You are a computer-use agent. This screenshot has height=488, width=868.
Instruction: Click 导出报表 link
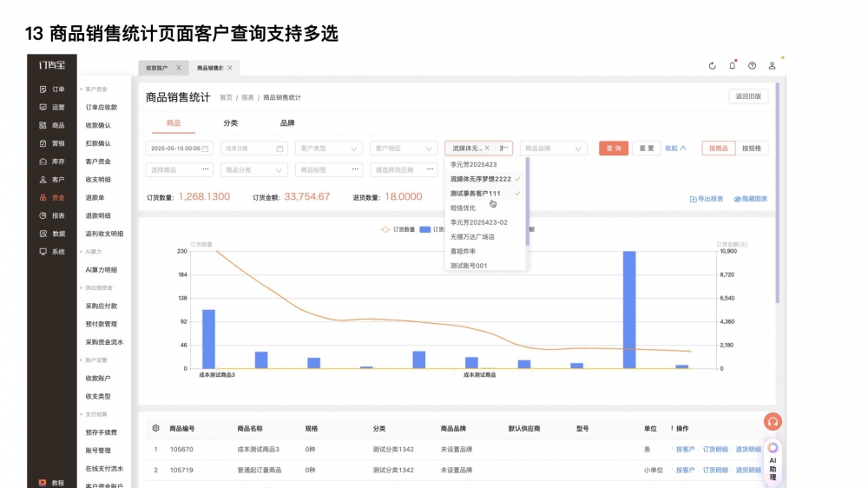point(707,199)
